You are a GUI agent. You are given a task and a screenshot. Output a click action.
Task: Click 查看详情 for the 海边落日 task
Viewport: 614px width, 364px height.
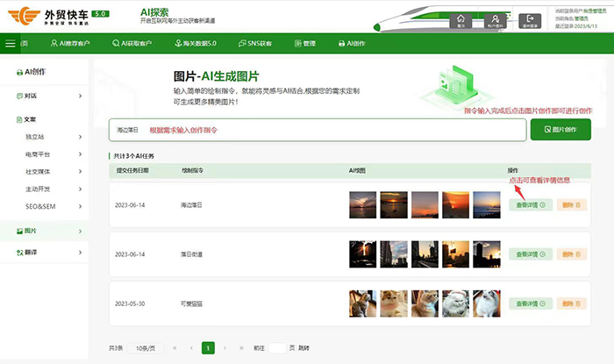(x=529, y=205)
